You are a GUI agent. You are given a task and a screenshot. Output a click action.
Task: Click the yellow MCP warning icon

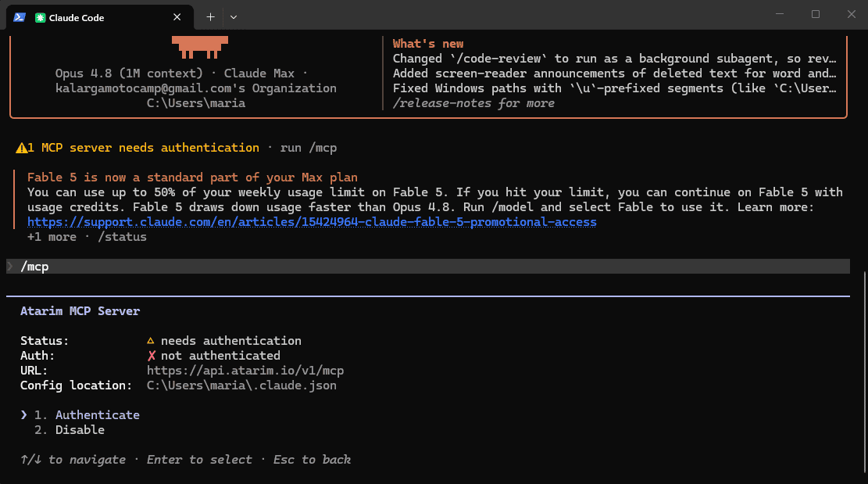tap(21, 148)
